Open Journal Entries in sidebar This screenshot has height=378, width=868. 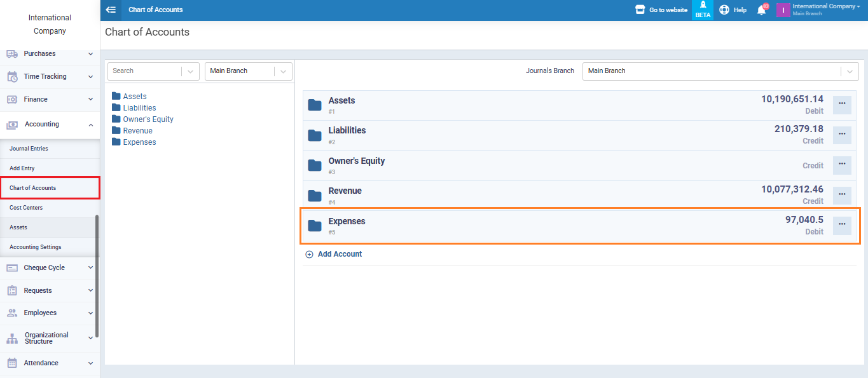pos(29,149)
